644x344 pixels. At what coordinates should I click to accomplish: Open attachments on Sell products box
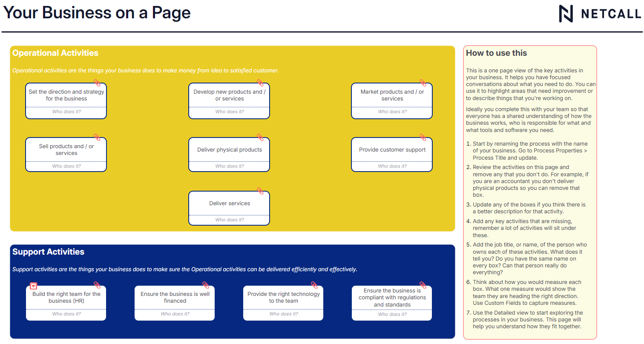97,138
